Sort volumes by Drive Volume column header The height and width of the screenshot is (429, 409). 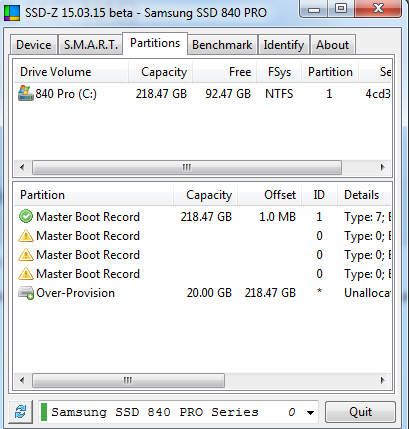tap(71, 72)
